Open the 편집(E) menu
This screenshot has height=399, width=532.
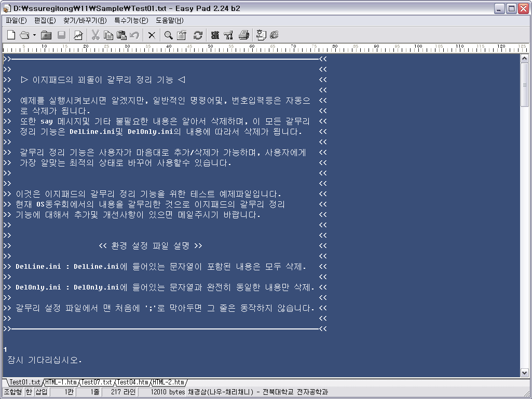click(45, 20)
